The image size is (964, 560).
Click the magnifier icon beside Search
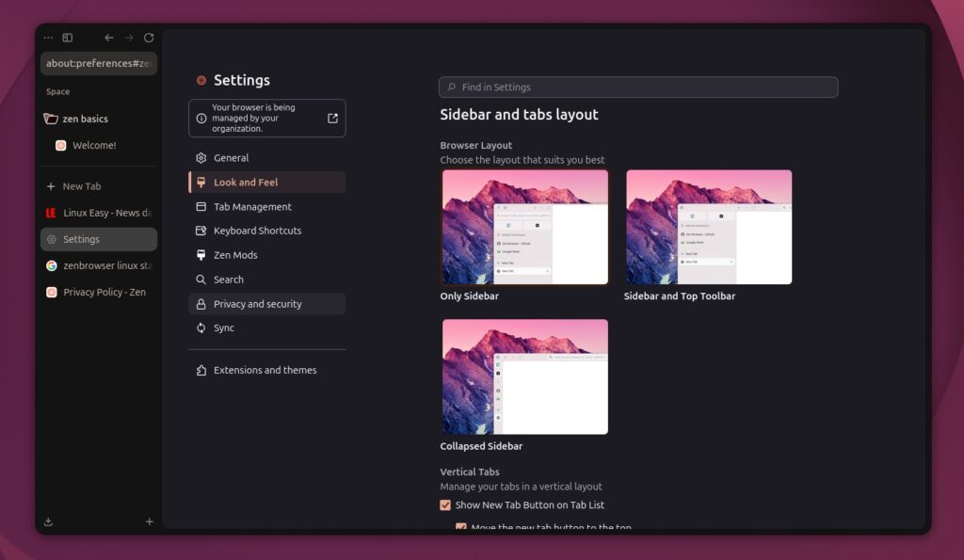click(x=201, y=280)
